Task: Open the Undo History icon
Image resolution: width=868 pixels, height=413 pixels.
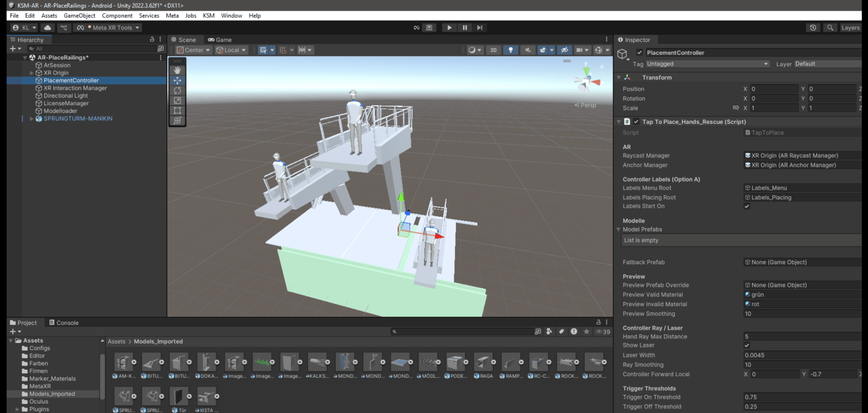Action: [x=813, y=28]
